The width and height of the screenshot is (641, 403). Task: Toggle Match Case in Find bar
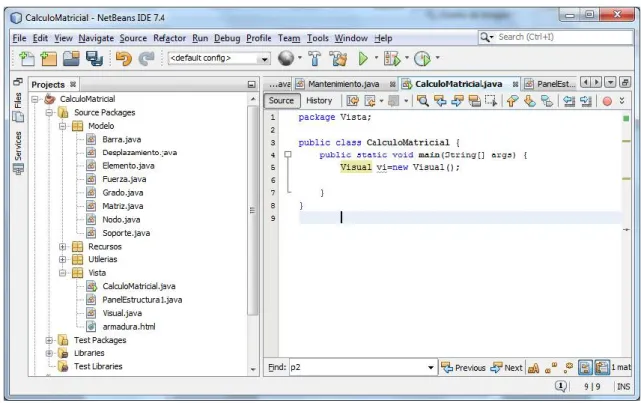[533, 368]
